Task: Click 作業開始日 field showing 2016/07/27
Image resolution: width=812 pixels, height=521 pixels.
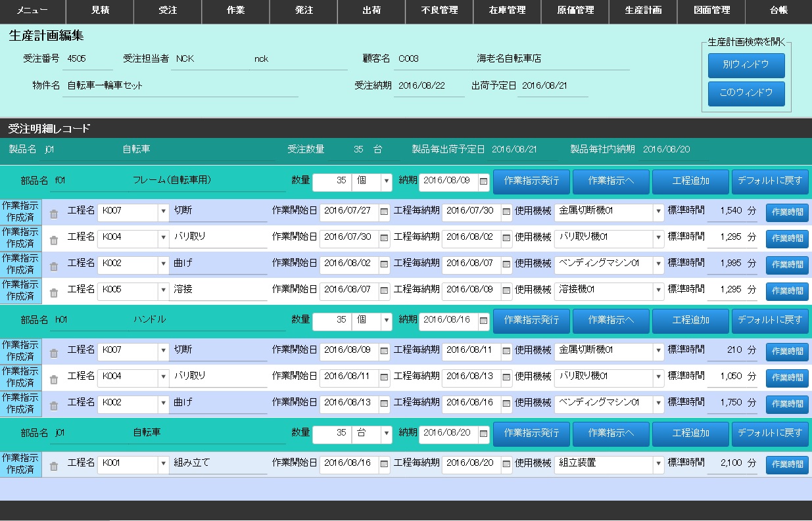Action: click(348, 212)
